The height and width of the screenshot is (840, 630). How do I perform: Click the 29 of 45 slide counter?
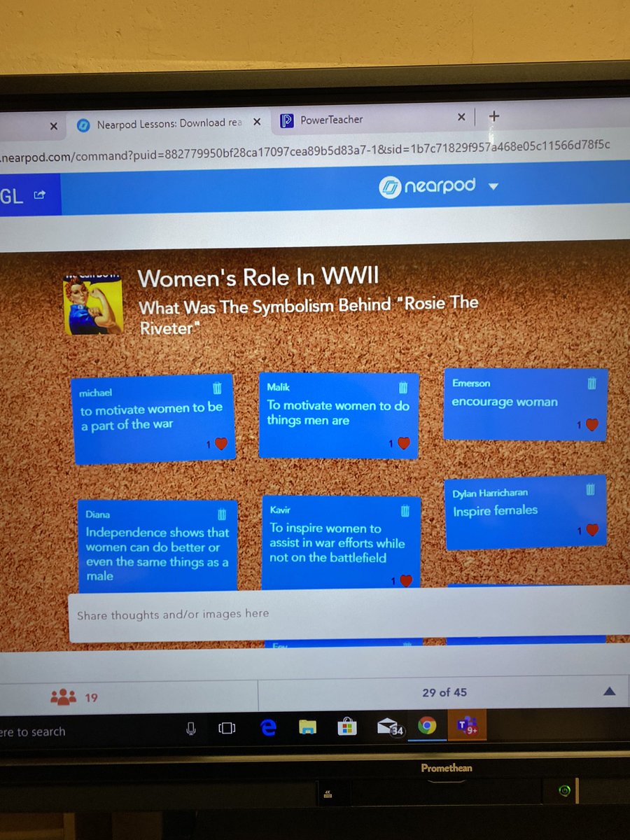pyautogui.click(x=444, y=692)
